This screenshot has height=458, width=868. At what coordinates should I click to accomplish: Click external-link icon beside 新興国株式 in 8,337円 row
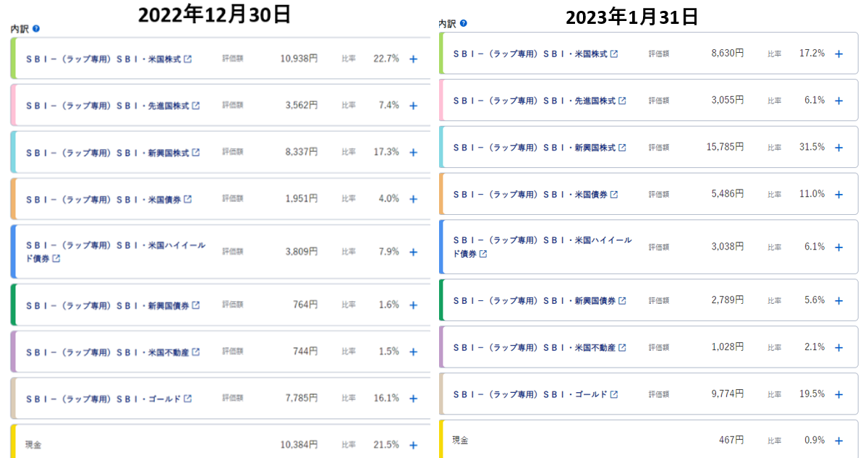point(196,153)
